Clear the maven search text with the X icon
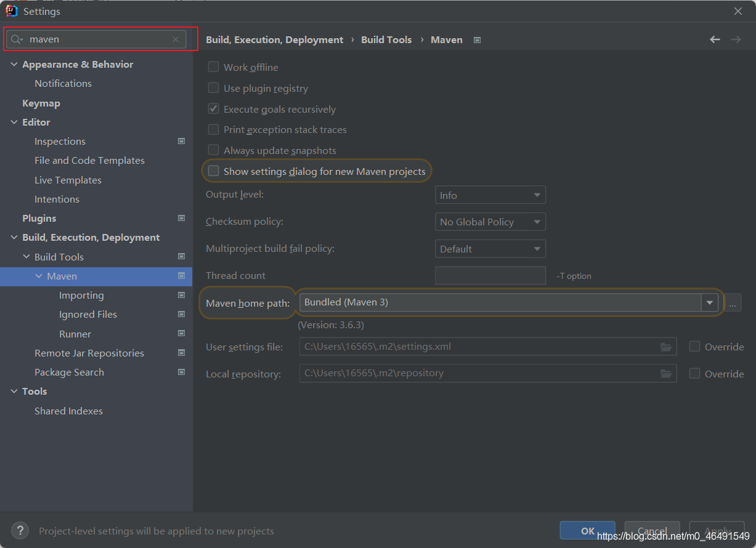Image resolution: width=756 pixels, height=548 pixels. pyautogui.click(x=176, y=39)
